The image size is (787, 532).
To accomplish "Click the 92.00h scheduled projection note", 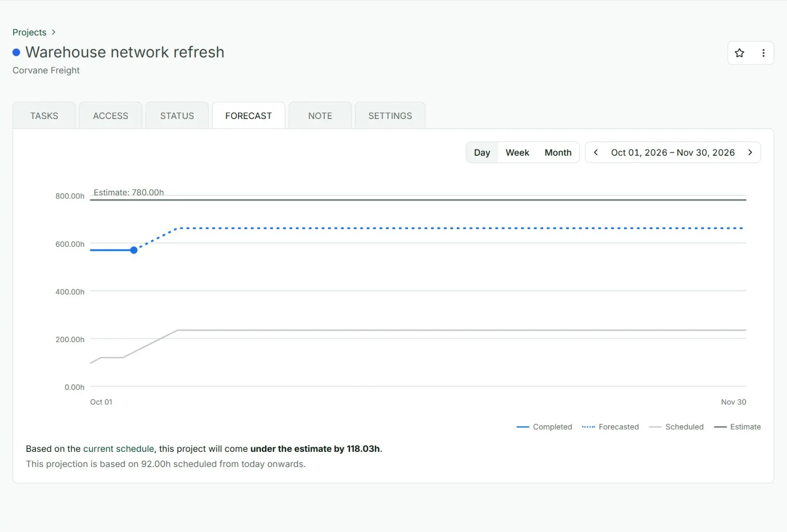I will (x=166, y=464).
